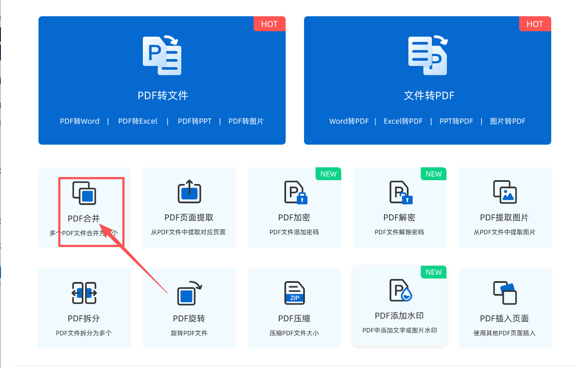Click the PDF加密 locked file icon
Image resolution: width=588 pixels, height=368 pixels.
pyautogui.click(x=296, y=192)
